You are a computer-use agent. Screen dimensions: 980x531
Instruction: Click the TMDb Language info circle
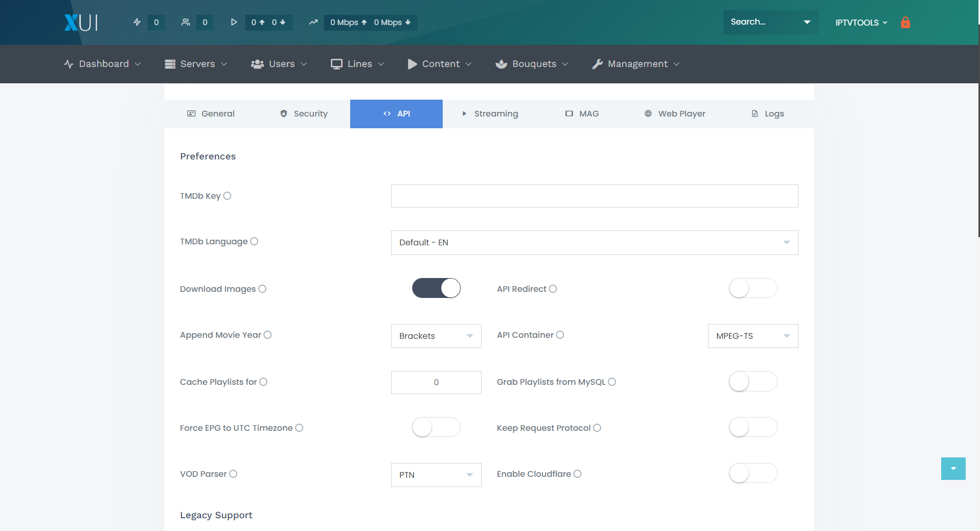[254, 241]
